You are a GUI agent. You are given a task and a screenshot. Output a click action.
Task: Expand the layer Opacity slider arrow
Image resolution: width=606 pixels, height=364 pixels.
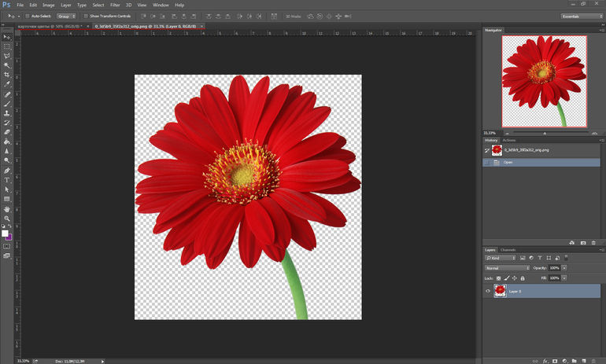(x=564, y=268)
